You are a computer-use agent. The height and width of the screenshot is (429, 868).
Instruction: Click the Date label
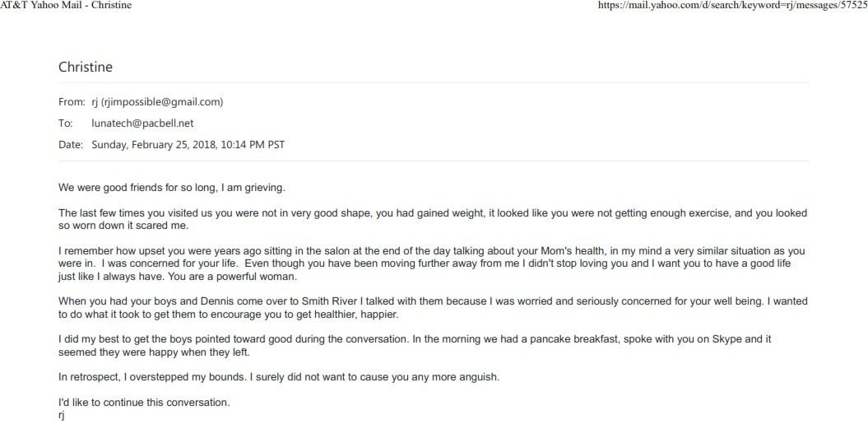[x=70, y=145]
